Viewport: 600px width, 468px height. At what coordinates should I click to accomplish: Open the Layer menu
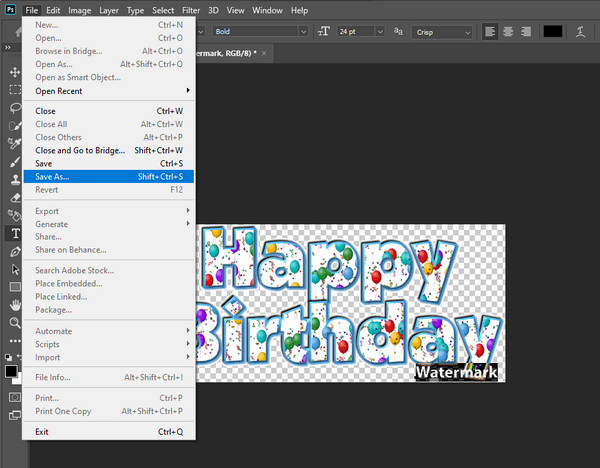[109, 10]
